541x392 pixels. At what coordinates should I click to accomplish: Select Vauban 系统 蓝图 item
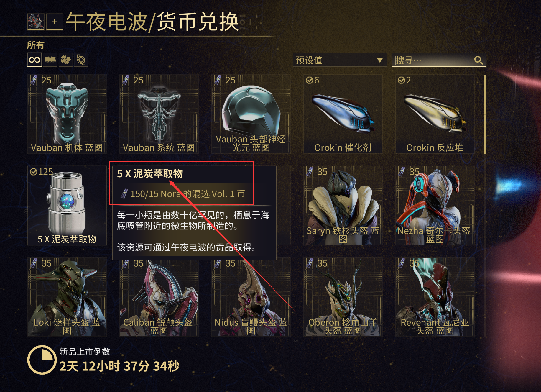coord(159,114)
